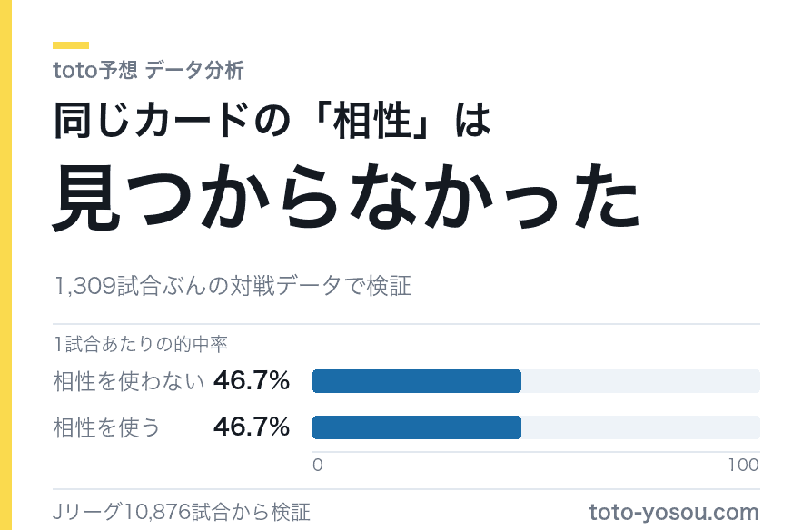Click the blue bar for '相性を使う'
The width and height of the screenshot is (812, 530).
coord(417,427)
